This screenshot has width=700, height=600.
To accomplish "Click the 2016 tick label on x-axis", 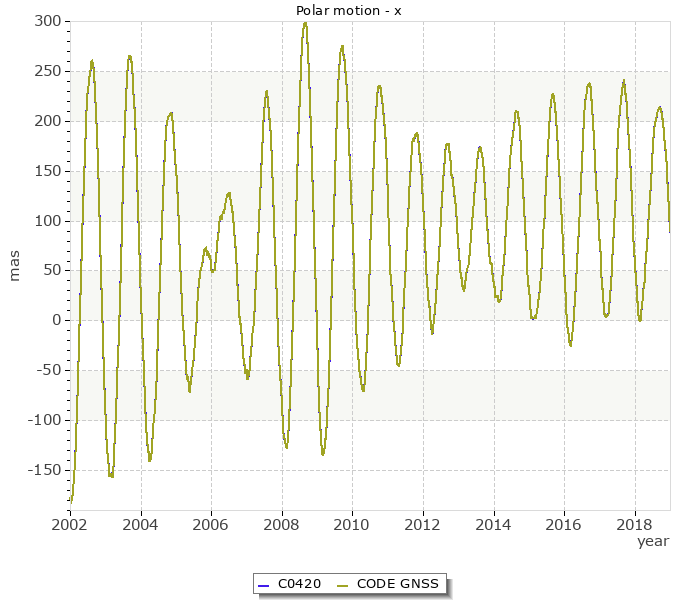I will [x=564, y=524].
